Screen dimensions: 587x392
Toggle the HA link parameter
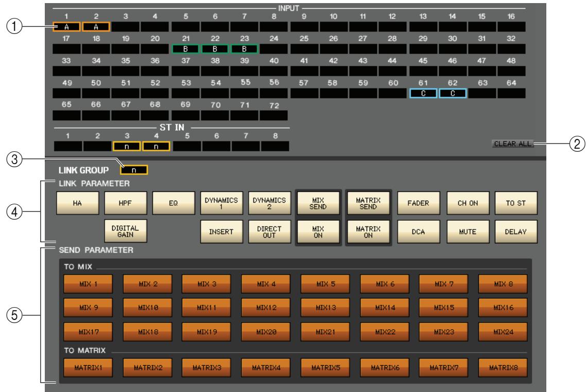pos(77,203)
